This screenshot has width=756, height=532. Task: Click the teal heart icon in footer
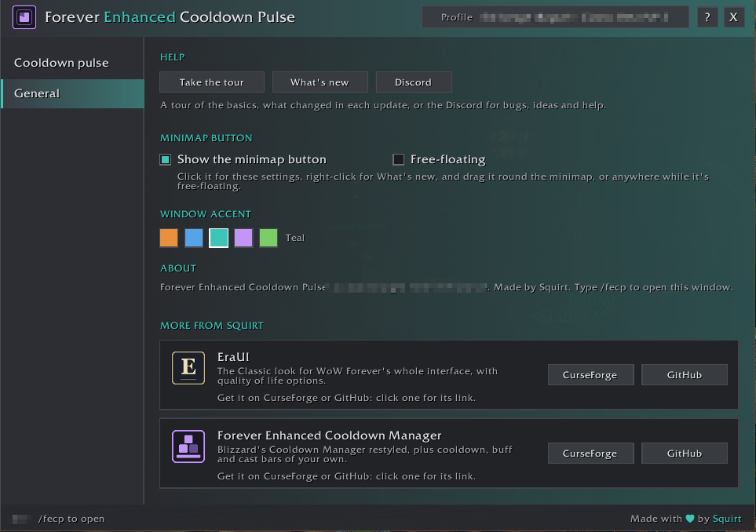(x=690, y=519)
